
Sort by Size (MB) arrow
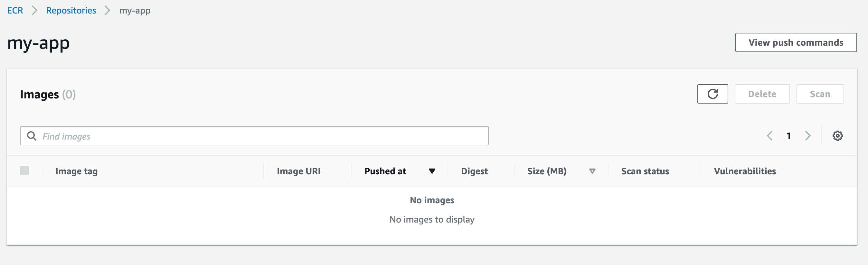[x=592, y=171]
